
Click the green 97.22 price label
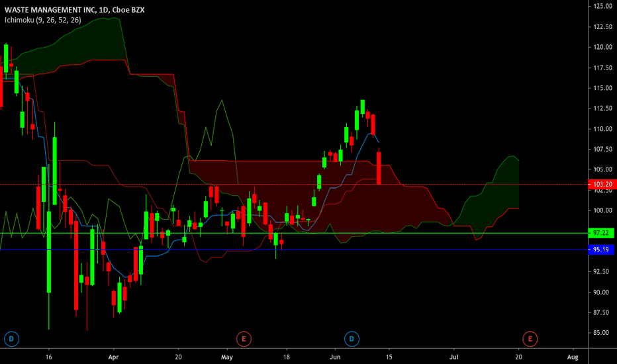601,233
